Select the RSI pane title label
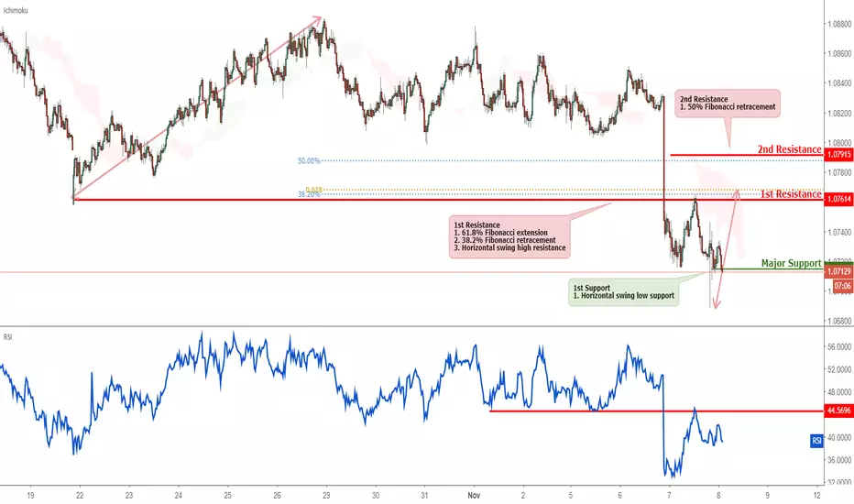This screenshot has width=854, height=504. [7, 337]
